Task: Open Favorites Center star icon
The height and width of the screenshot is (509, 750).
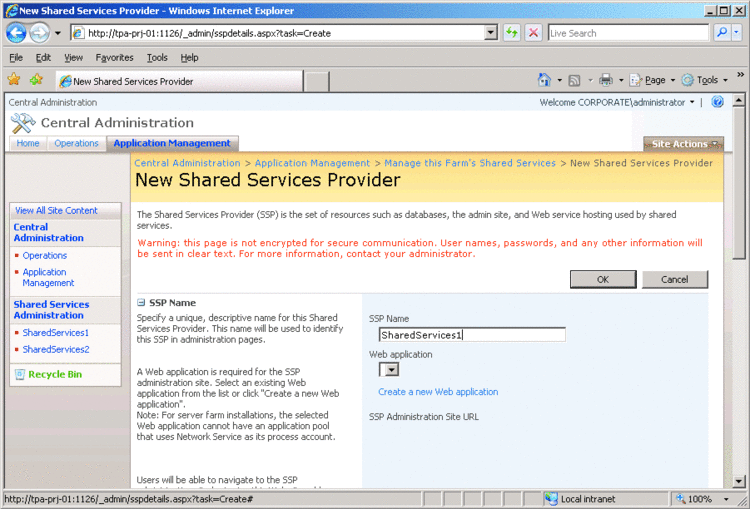Action: (14, 79)
